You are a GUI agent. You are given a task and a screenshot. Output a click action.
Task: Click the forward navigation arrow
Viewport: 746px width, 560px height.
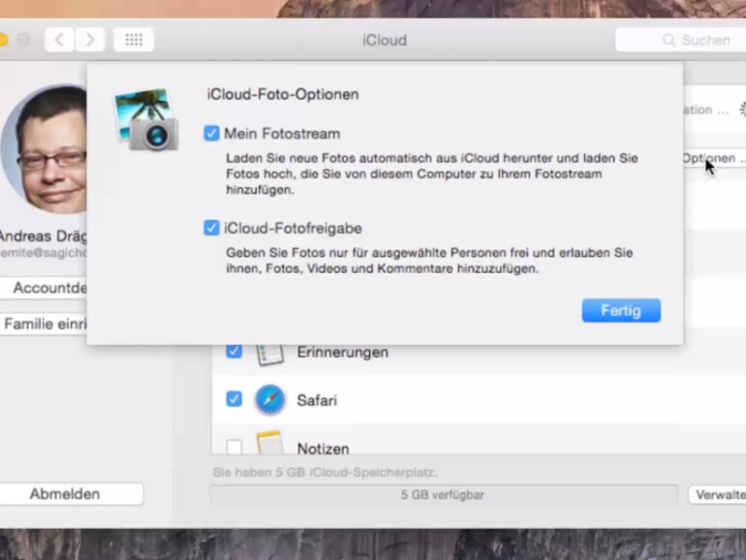(89, 40)
